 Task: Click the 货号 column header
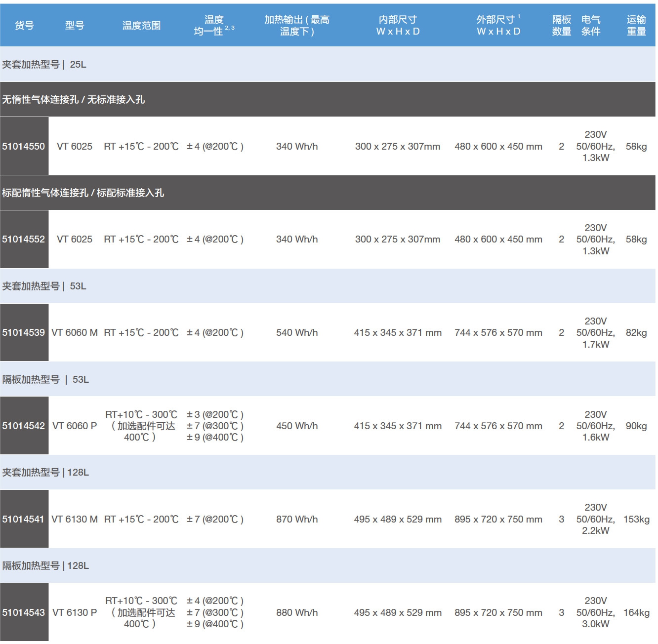click(24, 26)
